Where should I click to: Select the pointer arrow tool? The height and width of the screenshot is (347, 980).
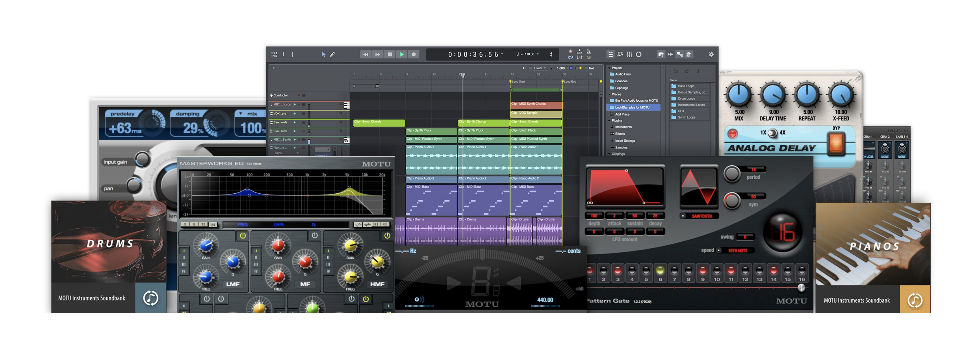(323, 54)
